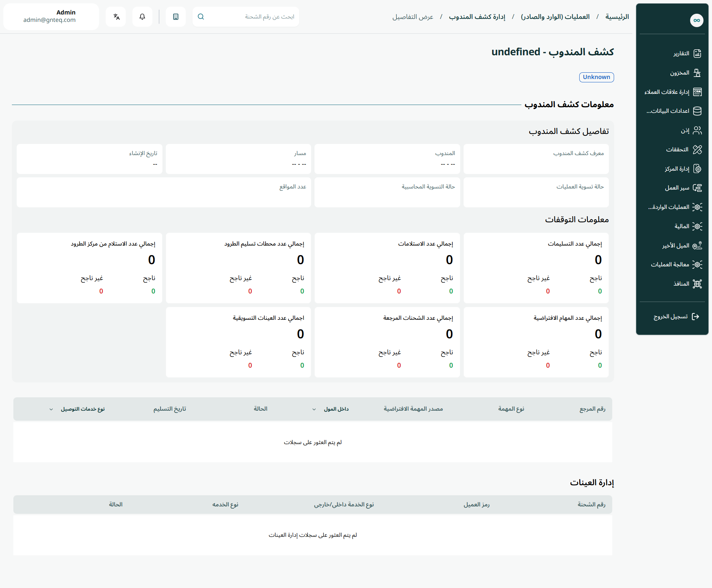Click إجمالي عدد محطات تسليم الطرود title
The height and width of the screenshot is (588, 712).
264,244
